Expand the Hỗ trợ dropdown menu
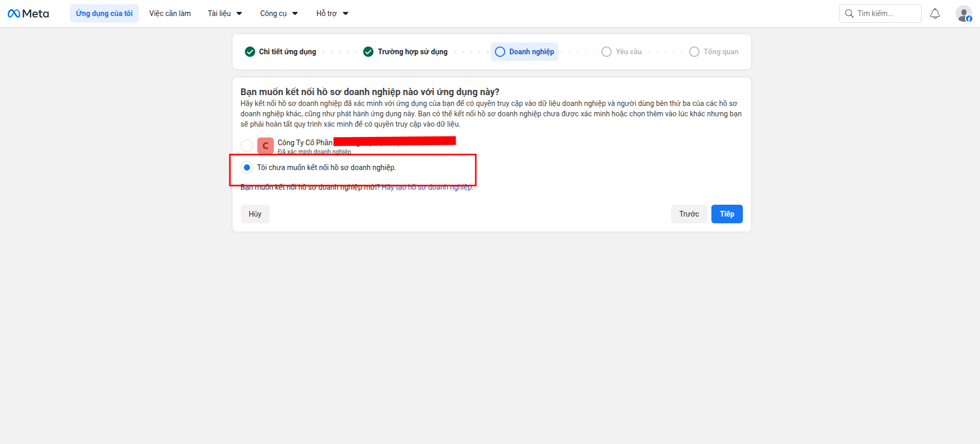 point(332,13)
